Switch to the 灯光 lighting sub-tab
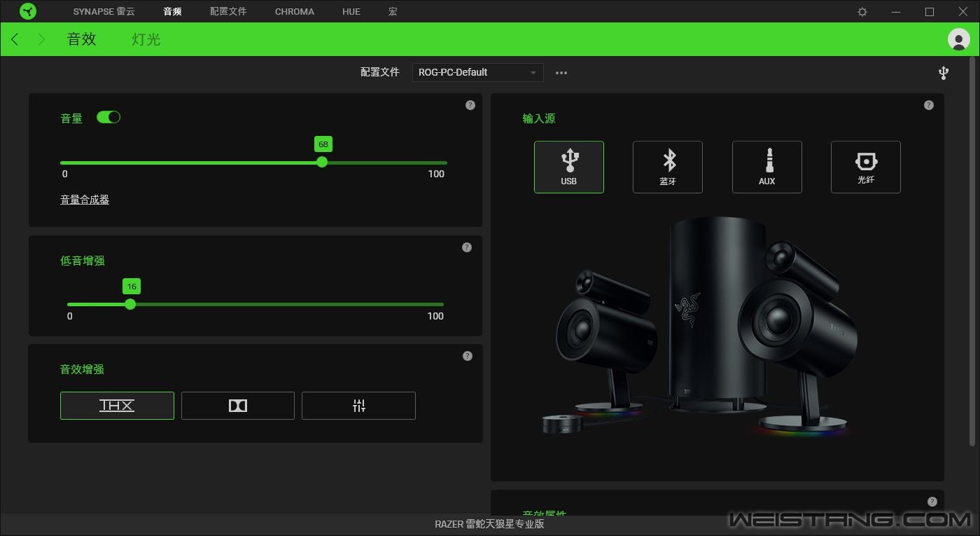The height and width of the screenshot is (536, 980). [146, 39]
